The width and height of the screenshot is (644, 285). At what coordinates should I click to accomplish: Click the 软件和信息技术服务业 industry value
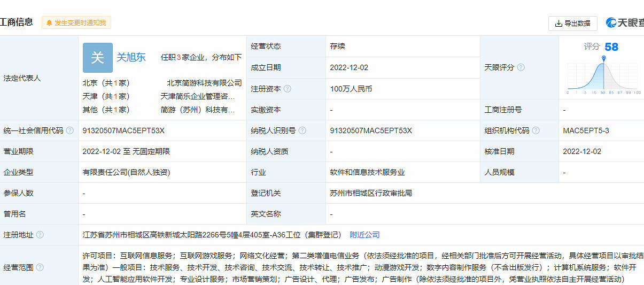[367, 172]
